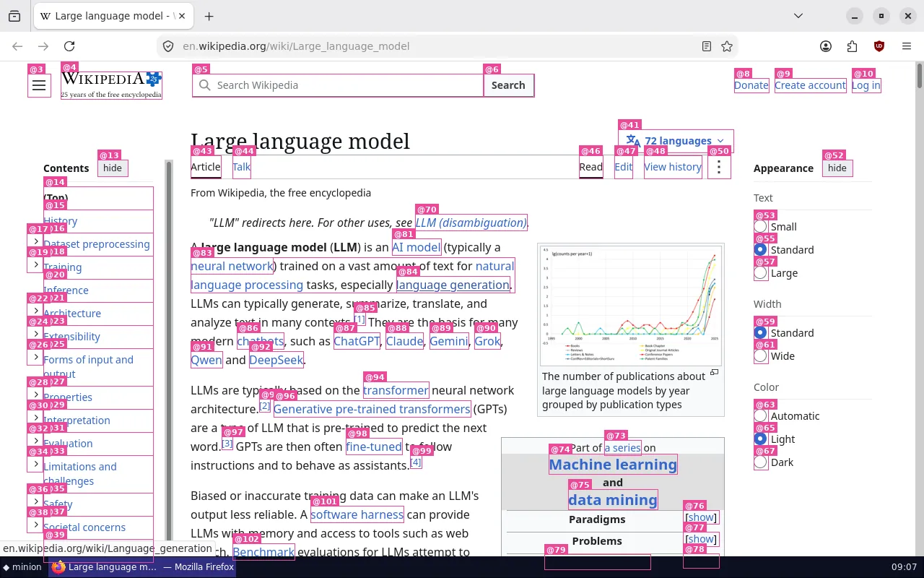The width and height of the screenshot is (924, 578).
Task: Go back with the browser back arrow
Action: pos(17,46)
